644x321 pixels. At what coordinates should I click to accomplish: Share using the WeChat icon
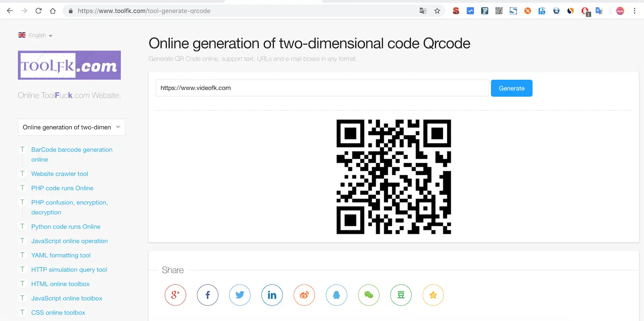pyautogui.click(x=368, y=295)
